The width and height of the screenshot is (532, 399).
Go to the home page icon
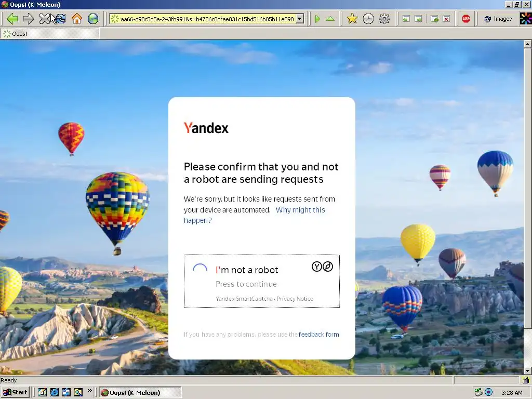pos(77,19)
